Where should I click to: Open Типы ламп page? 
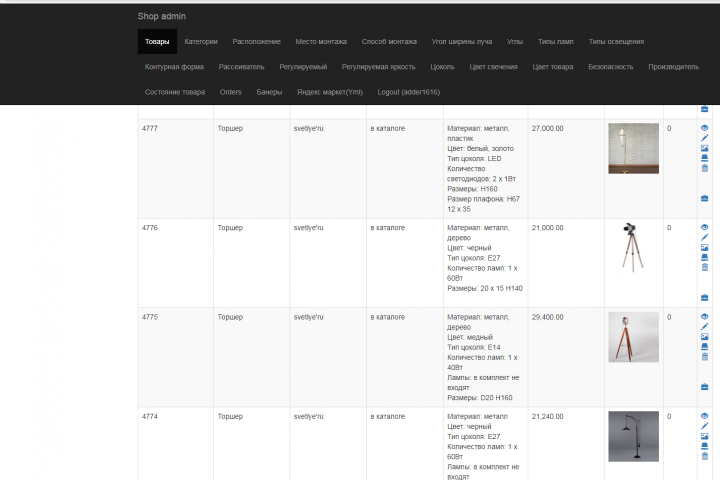tap(556, 41)
